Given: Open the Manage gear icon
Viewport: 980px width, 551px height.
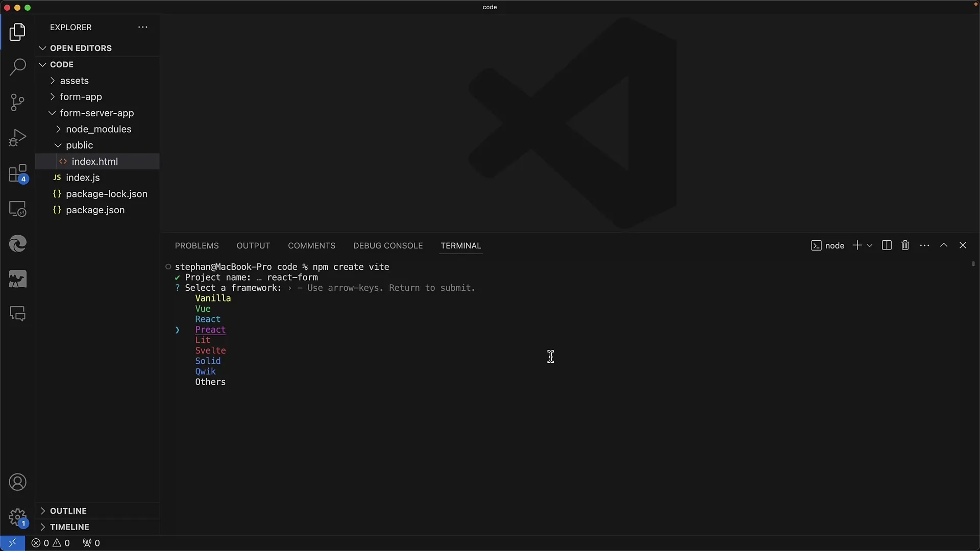Looking at the screenshot, I should tap(17, 517).
